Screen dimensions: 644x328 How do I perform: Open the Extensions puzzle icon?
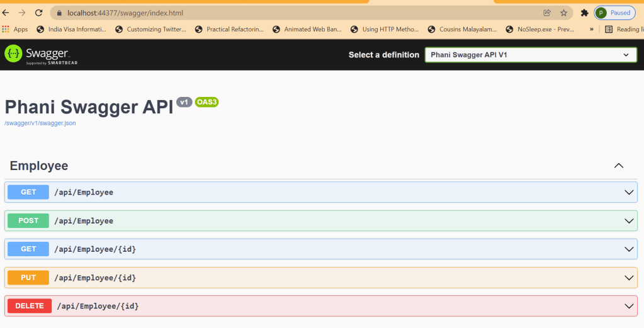(584, 13)
